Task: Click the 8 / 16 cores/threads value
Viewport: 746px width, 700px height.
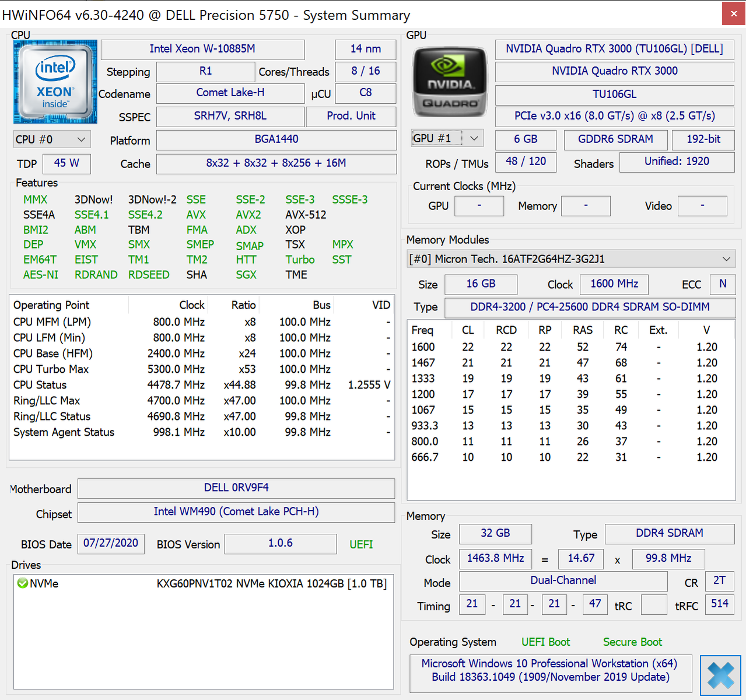Action: pos(366,71)
